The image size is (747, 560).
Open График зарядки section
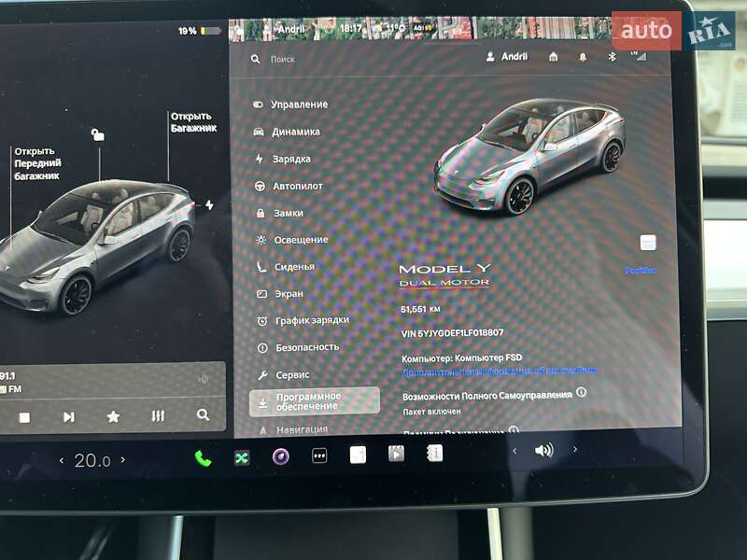(303, 320)
